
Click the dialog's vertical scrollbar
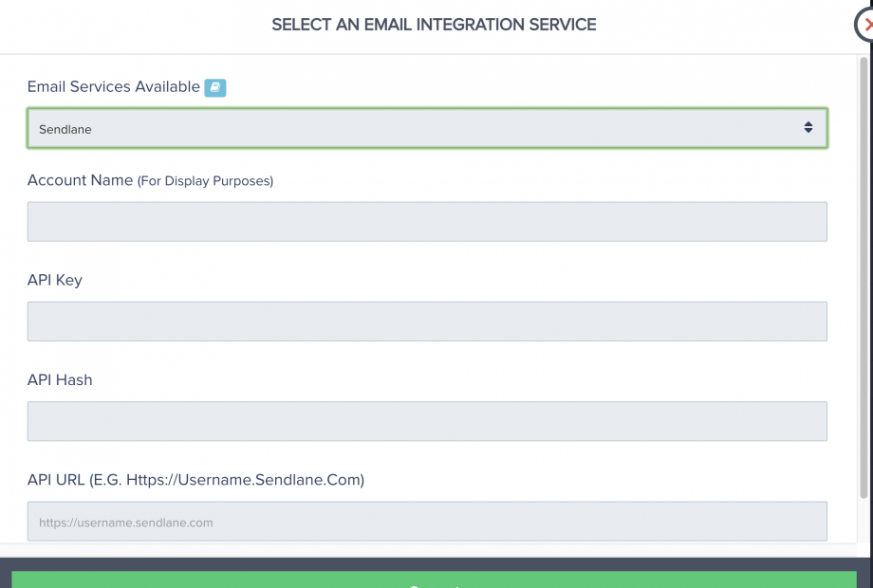[864, 278]
